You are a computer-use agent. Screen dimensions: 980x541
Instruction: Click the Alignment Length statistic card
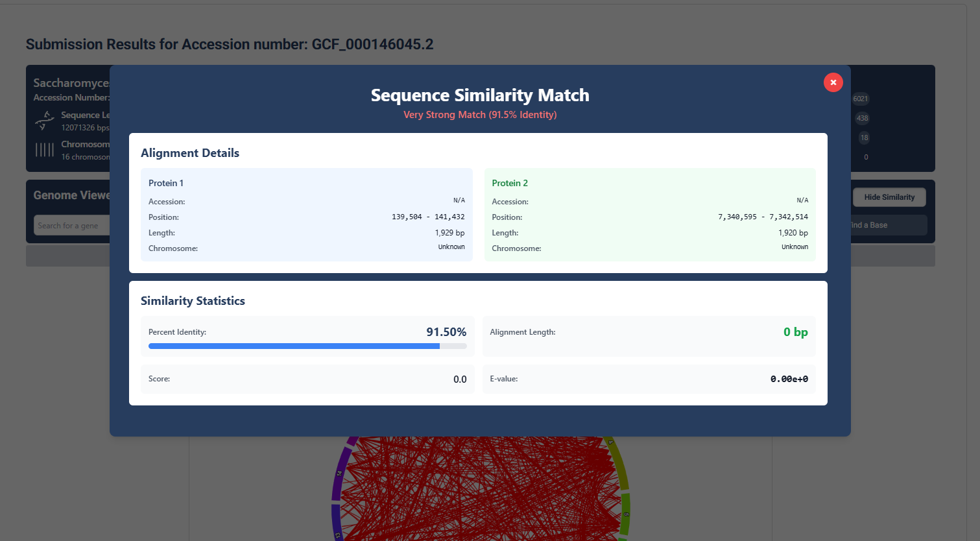649,336
